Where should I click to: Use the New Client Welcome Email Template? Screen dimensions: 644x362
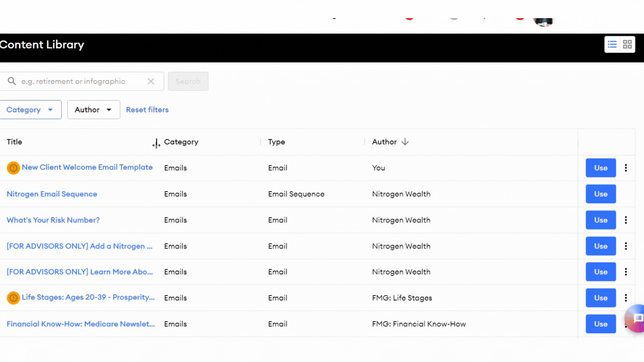tap(601, 168)
